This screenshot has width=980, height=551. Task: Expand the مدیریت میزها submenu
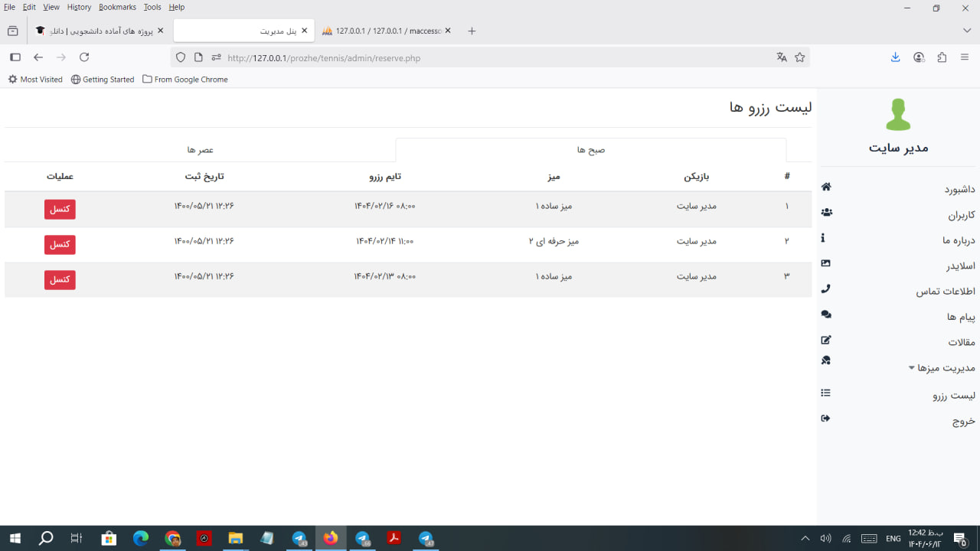pos(941,368)
